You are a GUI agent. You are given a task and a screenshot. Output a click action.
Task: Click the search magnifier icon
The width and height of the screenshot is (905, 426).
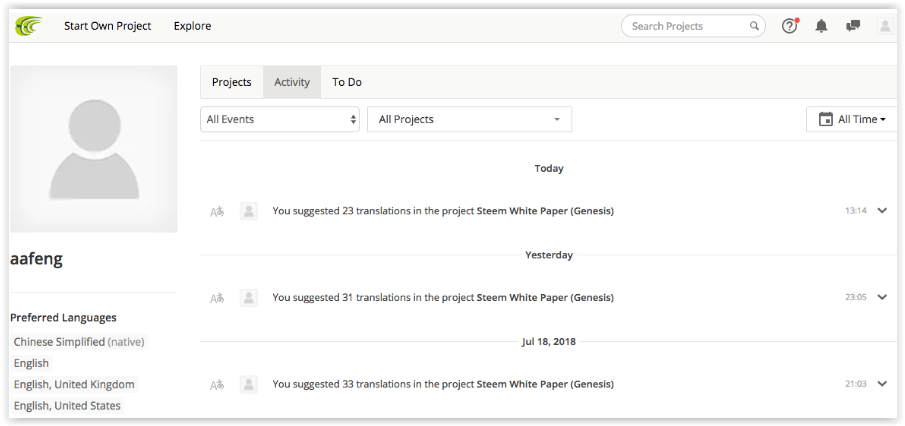point(754,26)
